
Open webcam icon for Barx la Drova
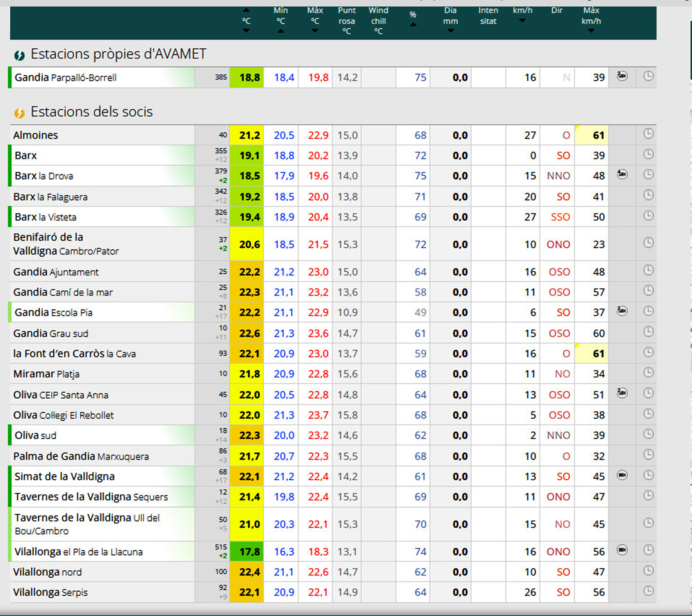tap(622, 174)
